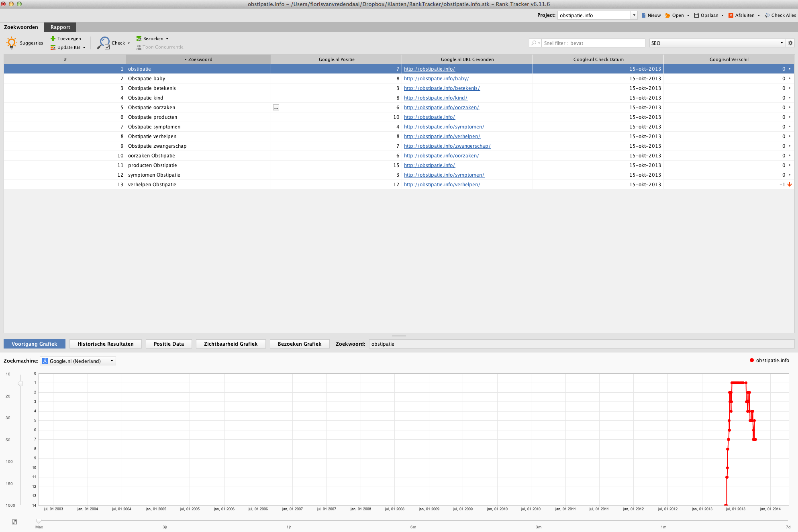Expand the Afsluiten dropdown arrow
This screenshot has height=532, width=798.
[x=759, y=16]
